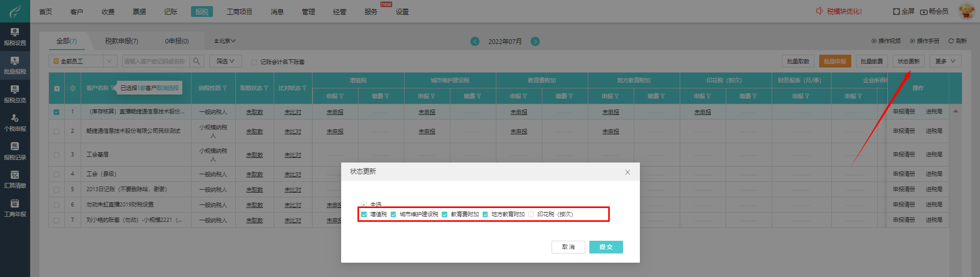Screen dimensions: 980x277
Task: Click the previous month arrow
Action: click(475, 41)
